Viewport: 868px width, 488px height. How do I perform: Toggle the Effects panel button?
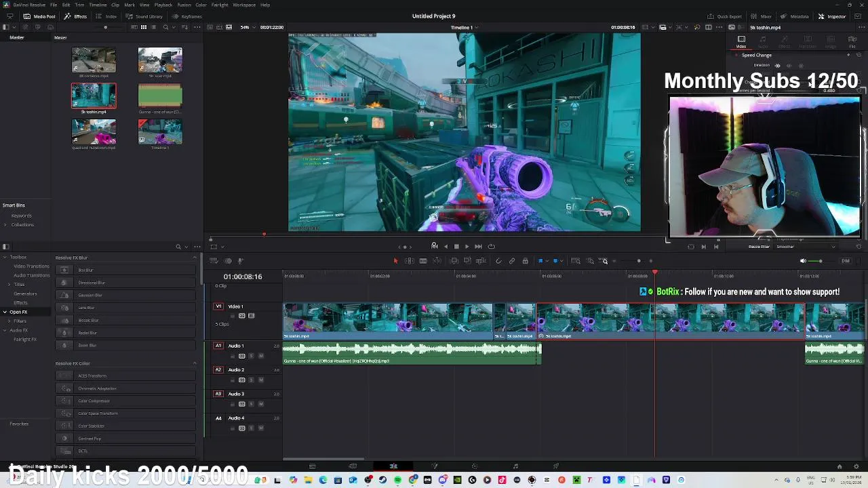[75, 16]
